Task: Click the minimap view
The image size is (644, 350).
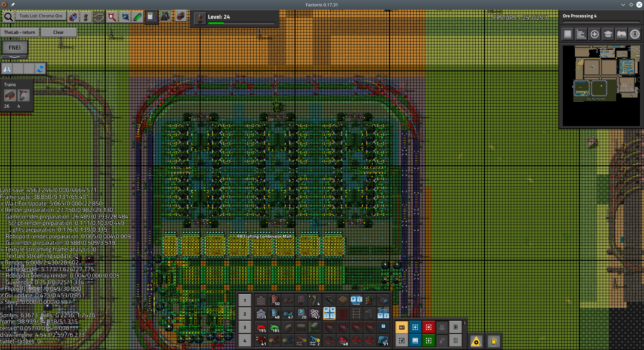Action: [x=601, y=86]
